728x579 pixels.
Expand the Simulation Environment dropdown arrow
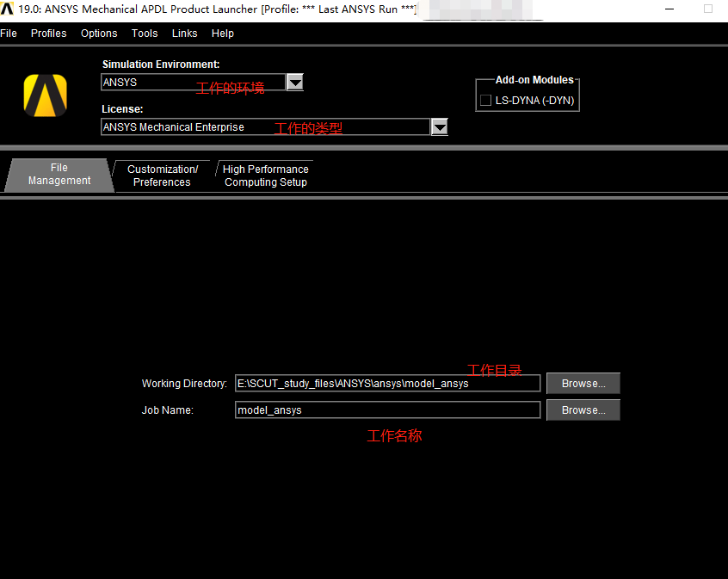[295, 83]
